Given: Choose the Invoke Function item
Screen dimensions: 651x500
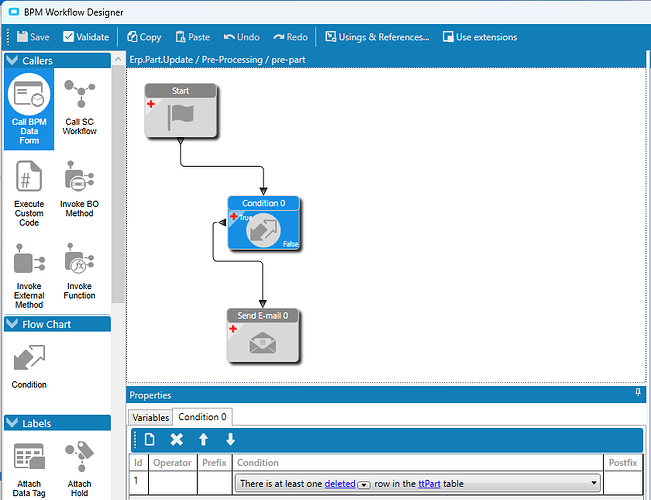Looking at the screenshot, I should (x=80, y=273).
